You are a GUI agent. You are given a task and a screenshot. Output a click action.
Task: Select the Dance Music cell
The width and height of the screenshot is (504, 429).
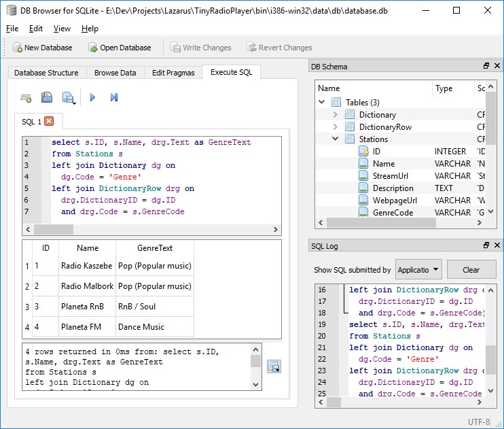tap(155, 327)
